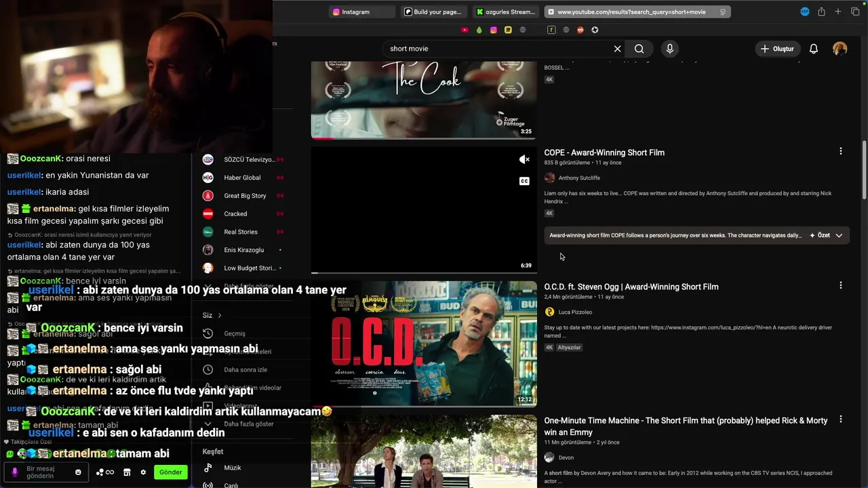The height and width of the screenshot is (488, 868).
Task: Open Safari share icon
Action: 821,12
